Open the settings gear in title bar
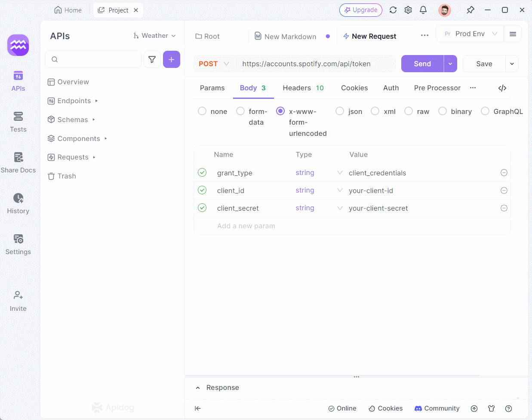This screenshot has width=532, height=420. click(408, 10)
